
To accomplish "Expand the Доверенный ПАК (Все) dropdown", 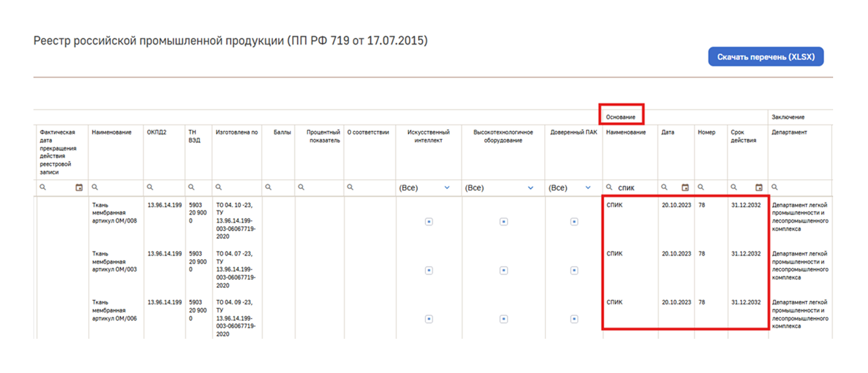I will coord(588,188).
